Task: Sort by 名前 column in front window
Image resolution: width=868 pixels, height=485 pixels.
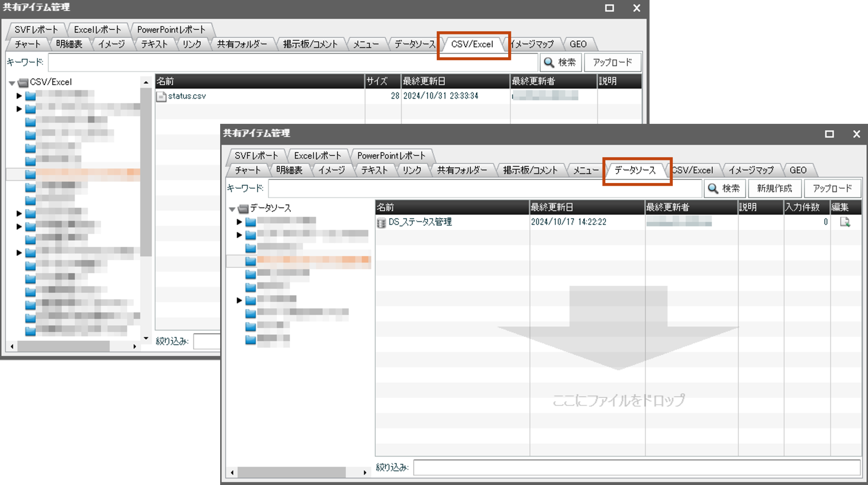Action: click(x=452, y=207)
